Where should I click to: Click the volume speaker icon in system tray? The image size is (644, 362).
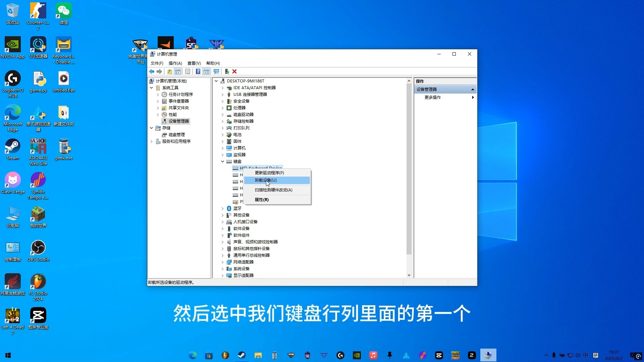[x=578, y=355]
